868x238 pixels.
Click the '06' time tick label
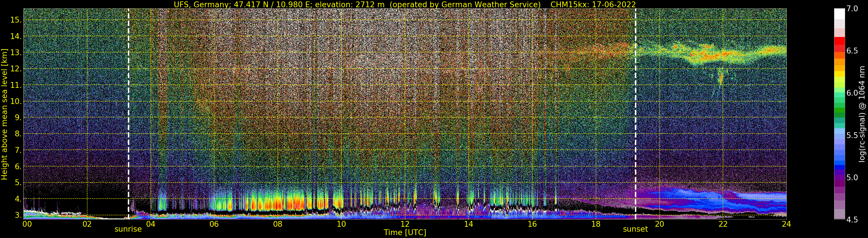tap(214, 224)
